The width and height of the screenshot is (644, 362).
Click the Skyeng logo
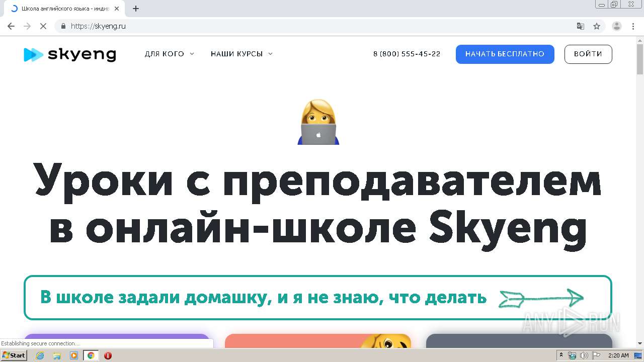(x=70, y=54)
